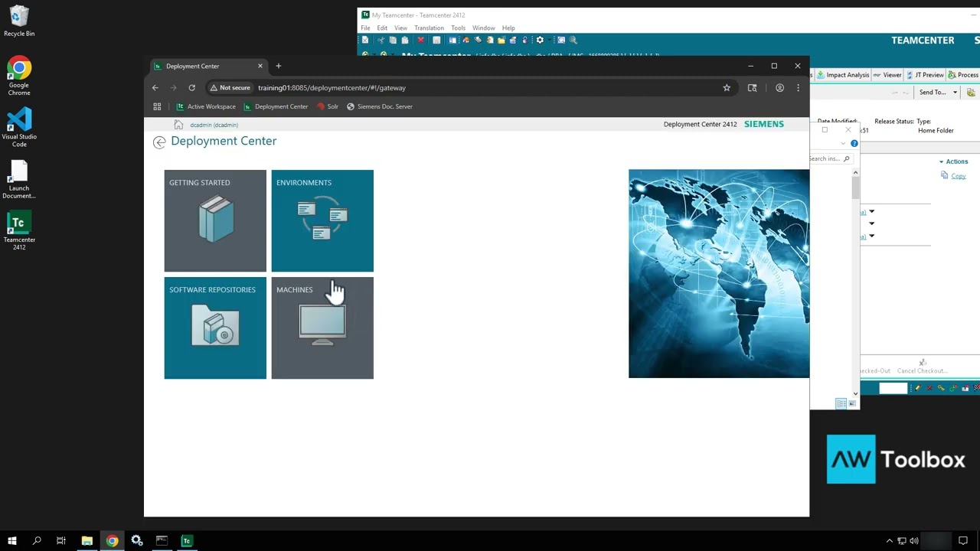Click the Cancel Checkout button in Teamcenter
Screen dimensions: 980x551
pyautogui.click(x=922, y=367)
